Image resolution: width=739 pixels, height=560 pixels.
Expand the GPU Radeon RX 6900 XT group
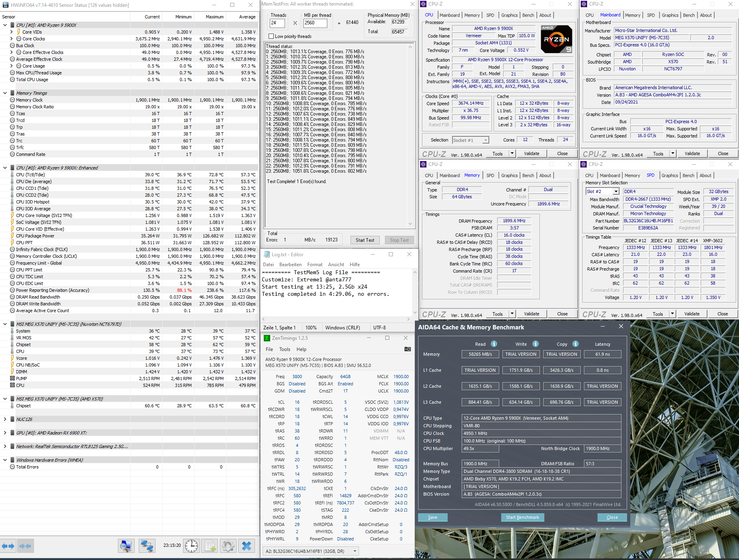point(5,433)
